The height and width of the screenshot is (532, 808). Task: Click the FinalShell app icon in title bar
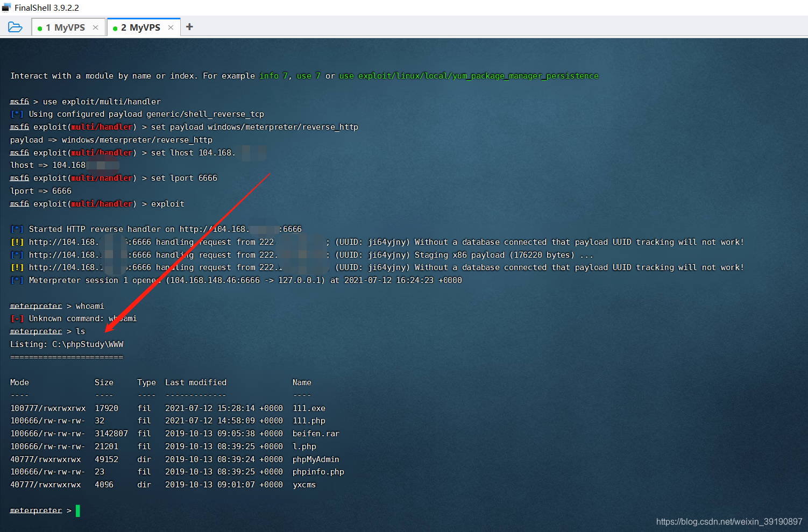(x=6, y=8)
